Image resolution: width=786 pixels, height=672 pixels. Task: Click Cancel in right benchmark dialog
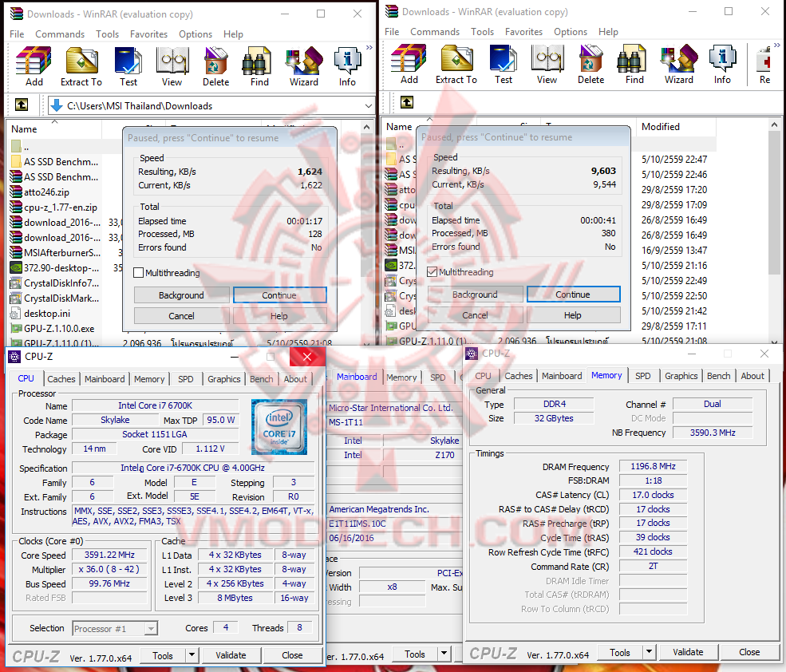(475, 315)
